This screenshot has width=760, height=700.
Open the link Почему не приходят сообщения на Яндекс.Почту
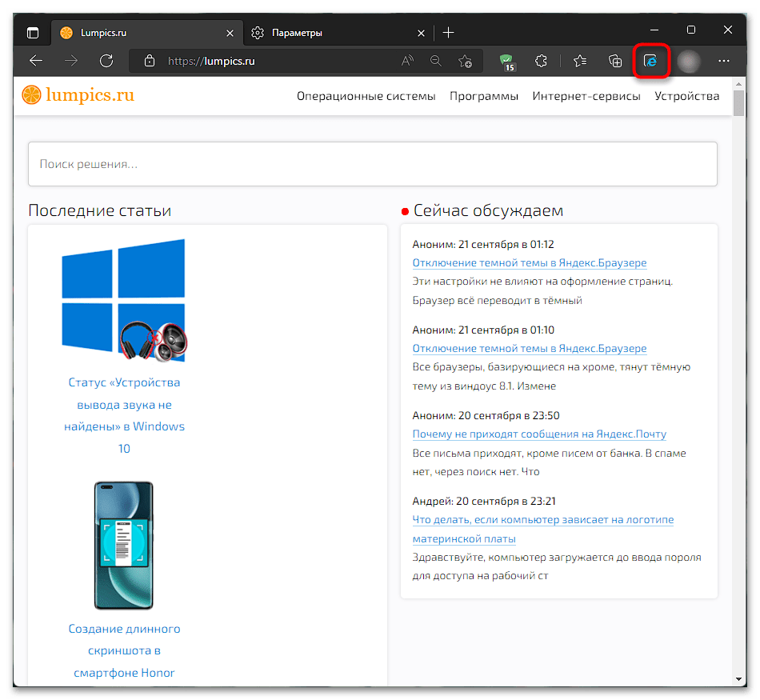point(539,434)
